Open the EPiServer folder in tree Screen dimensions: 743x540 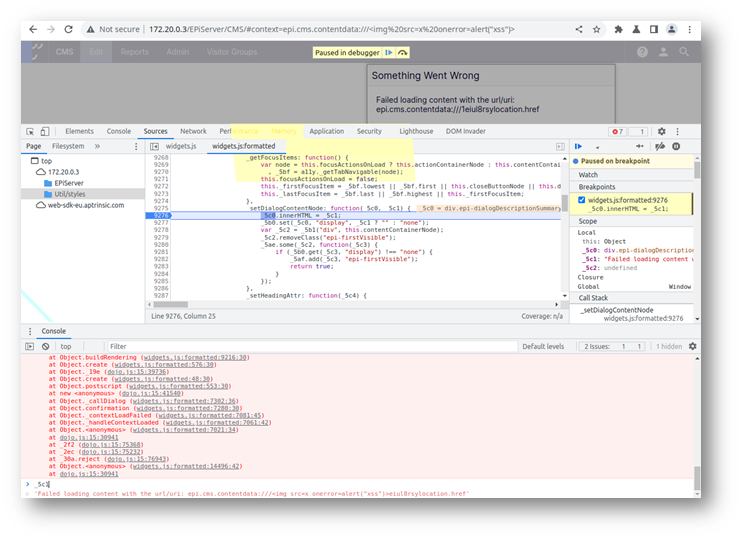(68, 183)
